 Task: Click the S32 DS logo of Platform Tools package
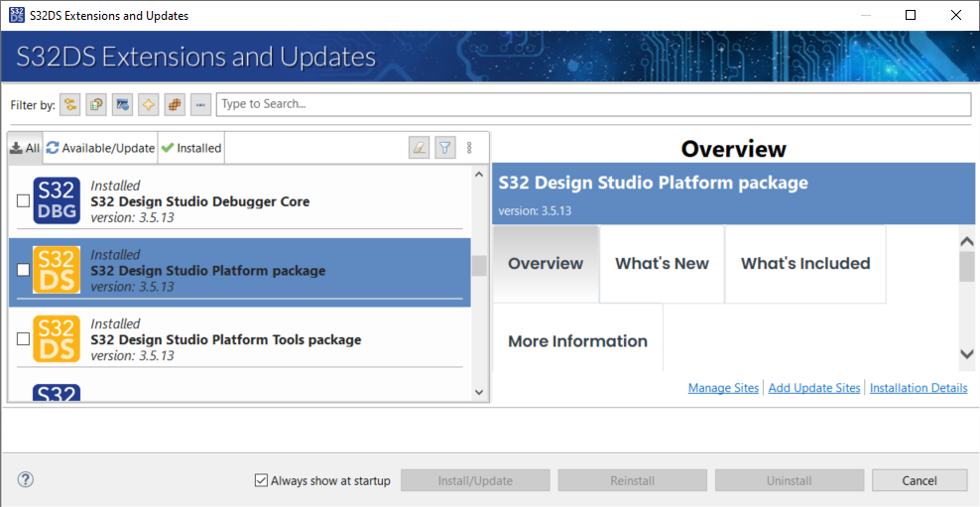(x=57, y=339)
